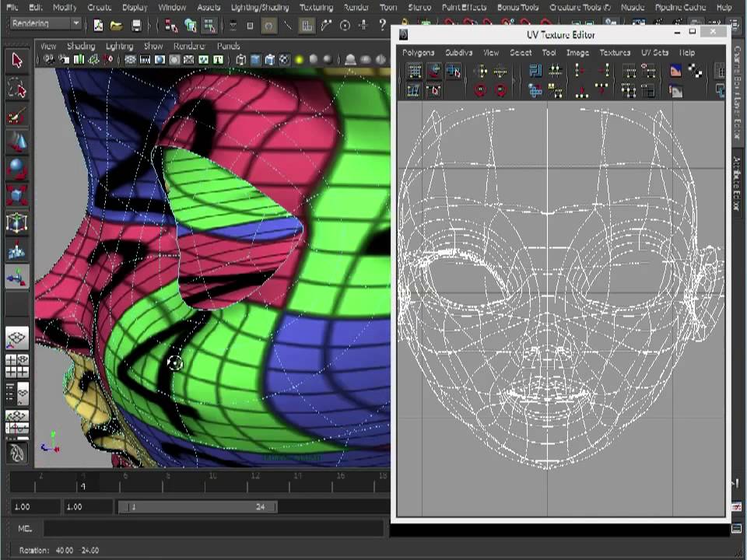Toggle resolution gate in viewport toolbar
This screenshot has width=747, height=560.
pos(160,60)
